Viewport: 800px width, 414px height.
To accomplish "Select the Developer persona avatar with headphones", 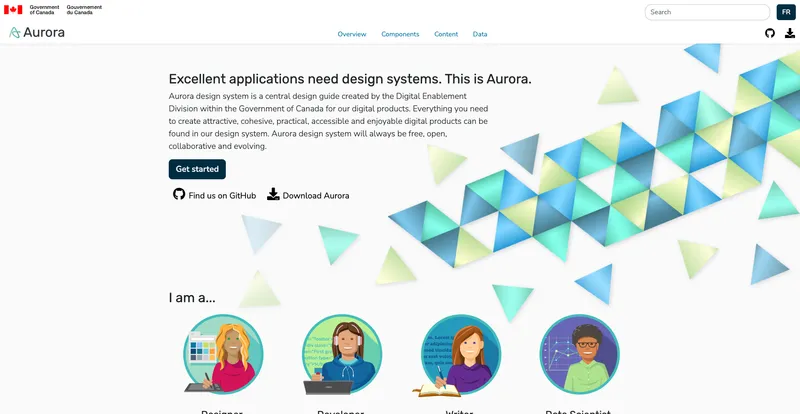I will pyautogui.click(x=342, y=354).
